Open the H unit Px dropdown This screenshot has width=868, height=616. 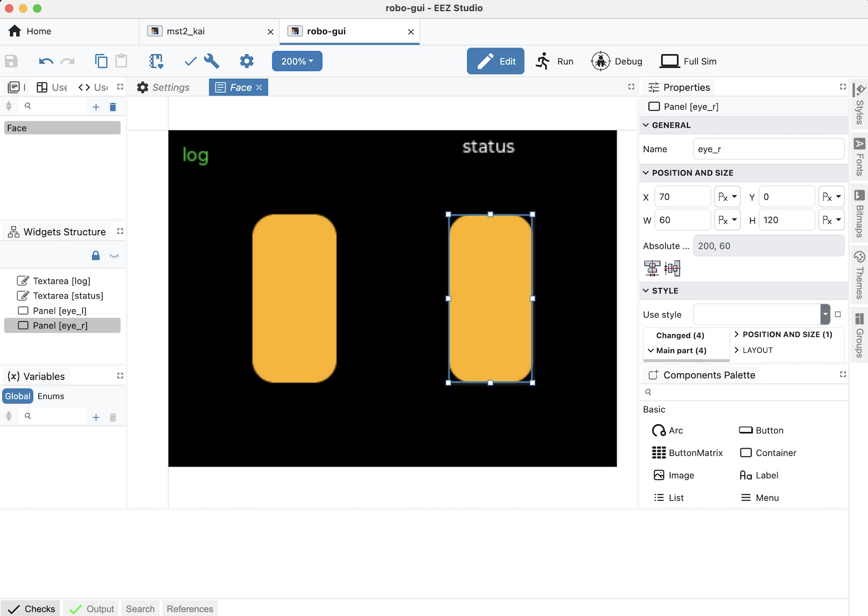[832, 220]
